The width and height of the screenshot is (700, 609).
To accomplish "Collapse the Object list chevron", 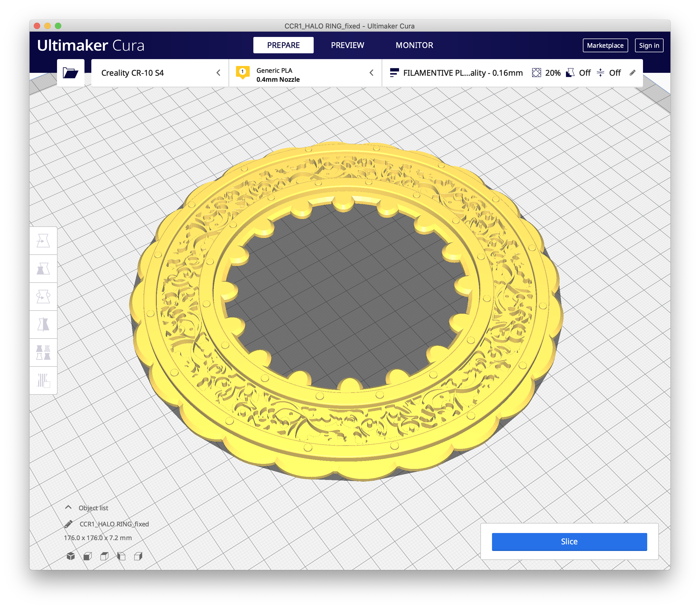I will 68,507.
